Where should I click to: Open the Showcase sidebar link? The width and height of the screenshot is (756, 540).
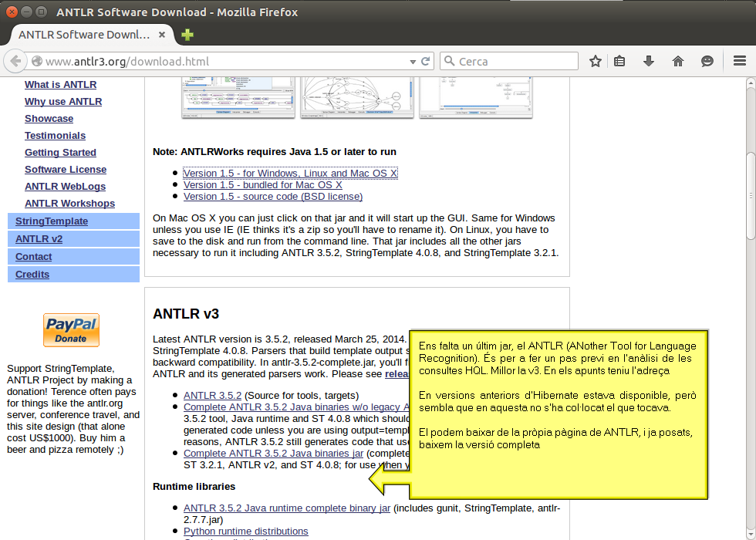coord(49,119)
